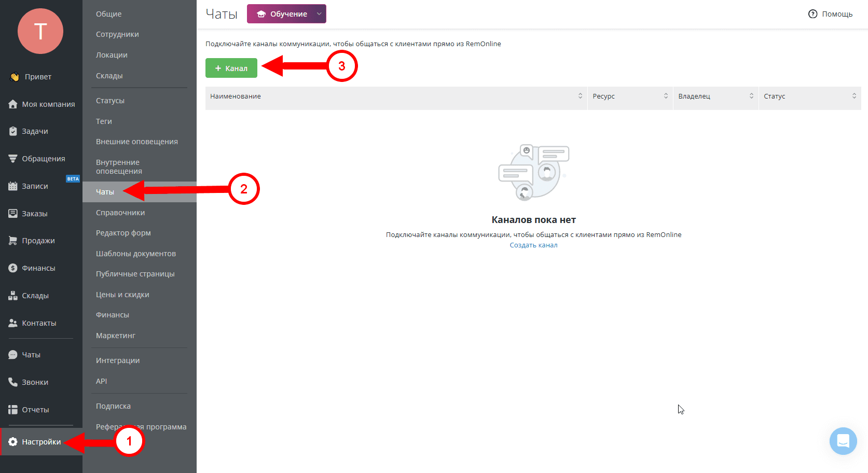Select Статусы in settings menu
Image resolution: width=868 pixels, height=473 pixels.
(x=110, y=101)
